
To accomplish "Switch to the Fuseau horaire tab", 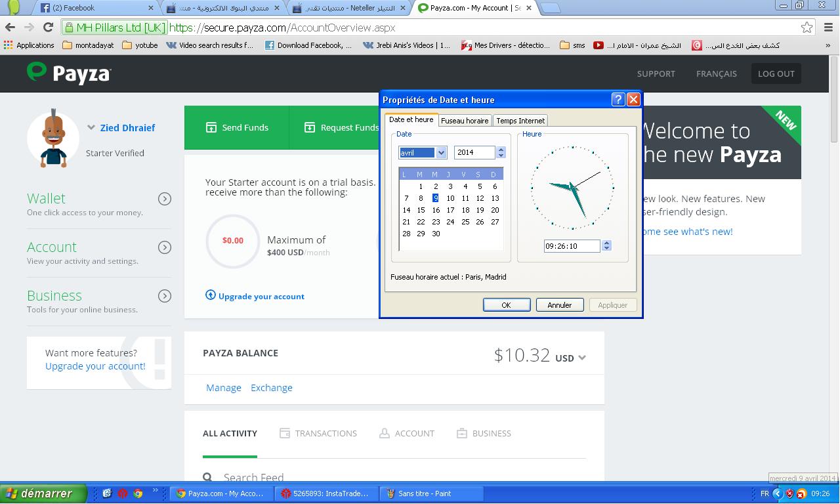I will pyautogui.click(x=465, y=121).
